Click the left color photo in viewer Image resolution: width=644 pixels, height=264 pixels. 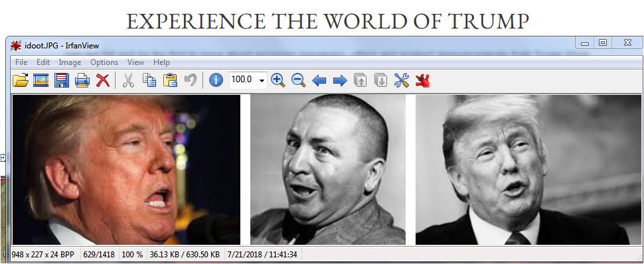tap(127, 170)
